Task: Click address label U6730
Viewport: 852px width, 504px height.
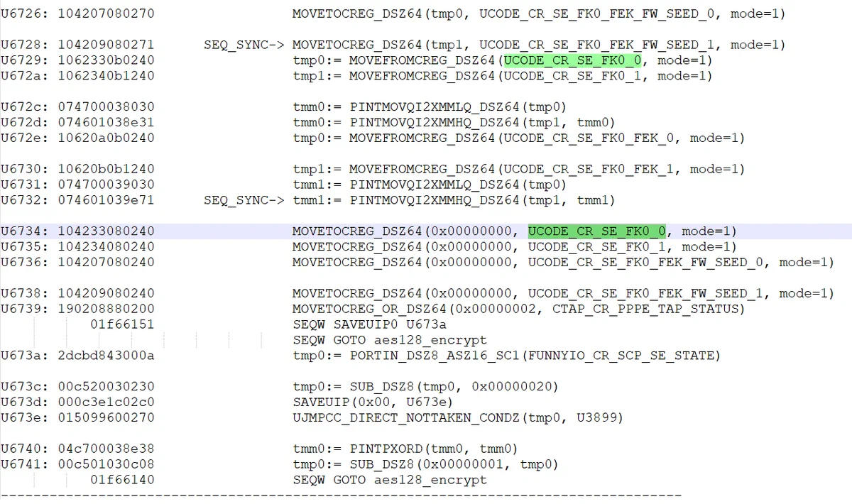Action: (x=25, y=170)
